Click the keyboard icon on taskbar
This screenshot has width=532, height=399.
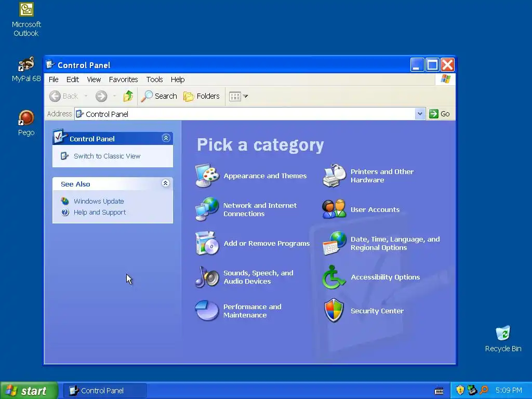[439, 391]
